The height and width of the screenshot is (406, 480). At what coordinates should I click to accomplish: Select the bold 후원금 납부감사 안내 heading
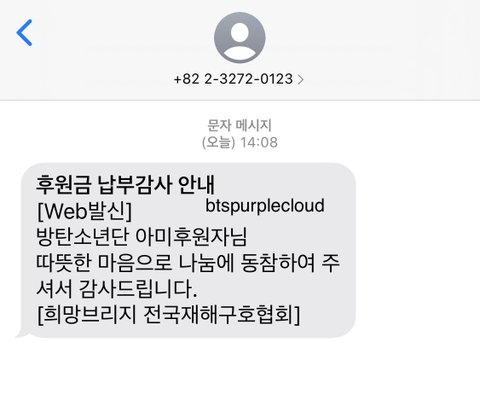tap(125, 184)
